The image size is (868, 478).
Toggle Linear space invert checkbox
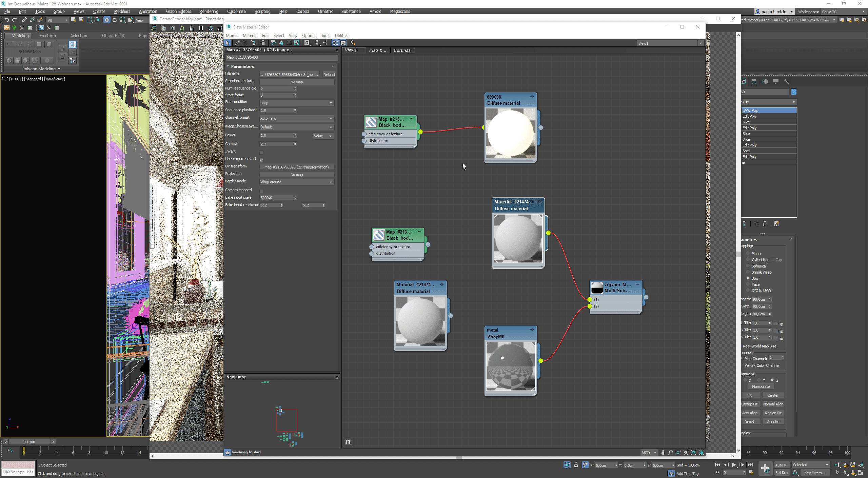pyautogui.click(x=261, y=160)
